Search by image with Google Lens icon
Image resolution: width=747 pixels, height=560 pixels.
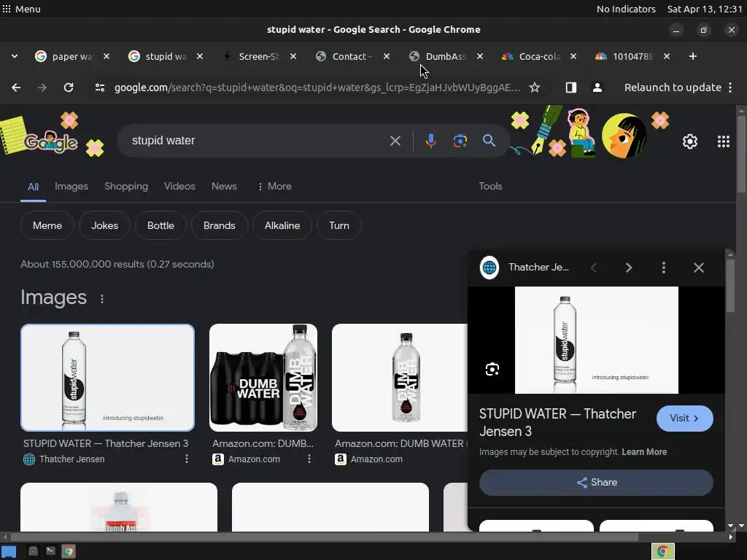460,141
